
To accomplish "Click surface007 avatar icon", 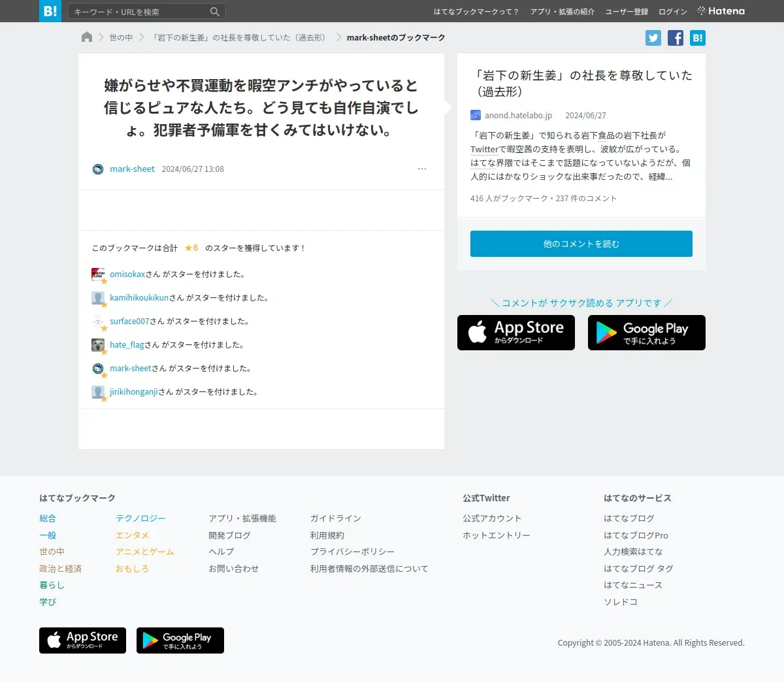I will [98, 322].
